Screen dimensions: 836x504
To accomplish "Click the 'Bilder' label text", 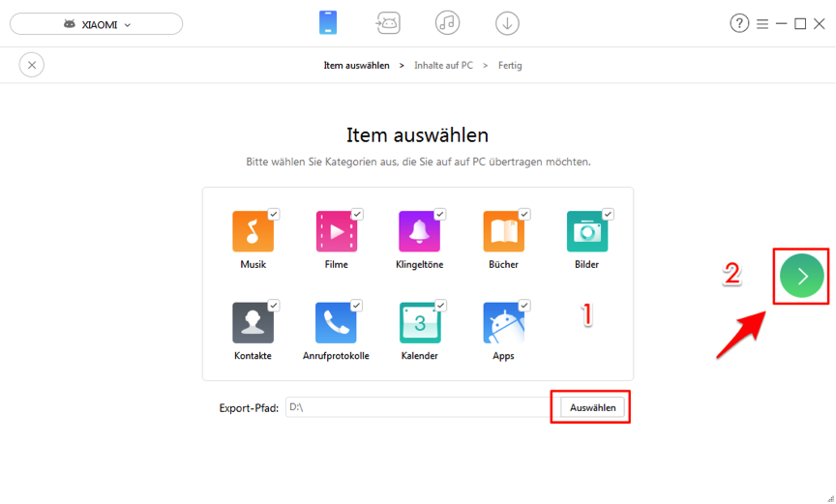I will pos(587,265).
